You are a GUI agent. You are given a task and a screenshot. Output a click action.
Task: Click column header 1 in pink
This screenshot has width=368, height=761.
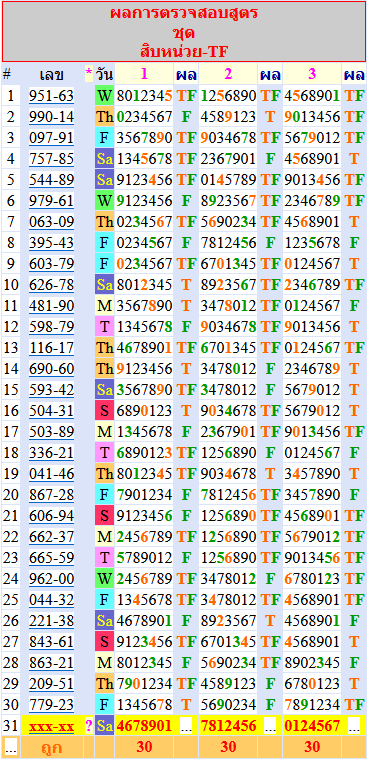click(x=144, y=74)
